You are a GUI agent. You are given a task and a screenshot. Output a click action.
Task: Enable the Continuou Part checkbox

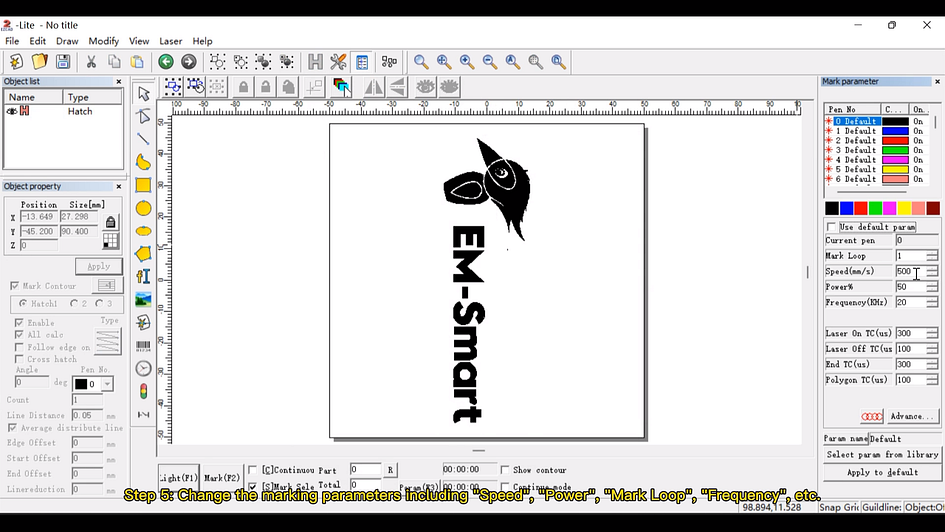[x=253, y=470]
